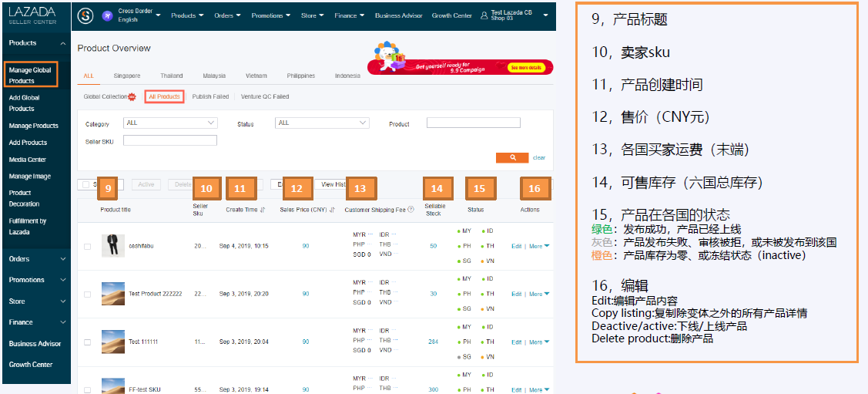Click the Lazada Seller Center logo
Viewport: 868px width, 394px height.
coord(32,15)
